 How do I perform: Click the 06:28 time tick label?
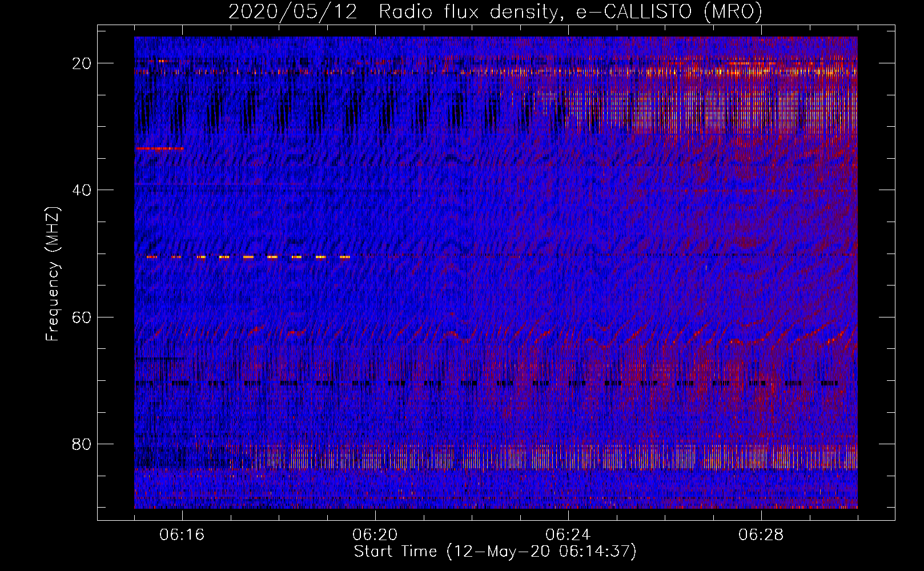(x=761, y=535)
